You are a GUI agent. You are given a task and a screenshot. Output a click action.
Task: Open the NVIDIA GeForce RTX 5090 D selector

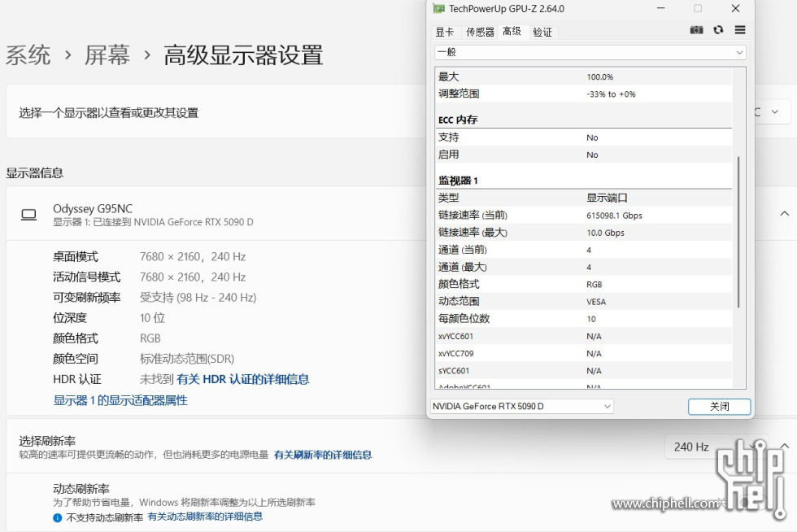pyautogui.click(x=521, y=407)
